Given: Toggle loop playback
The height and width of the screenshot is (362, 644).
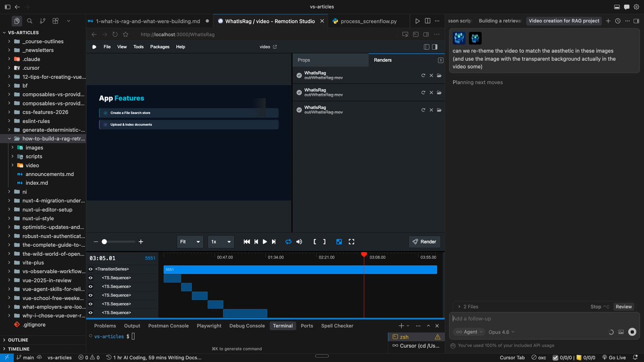Looking at the screenshot, I should pos(288,242).
